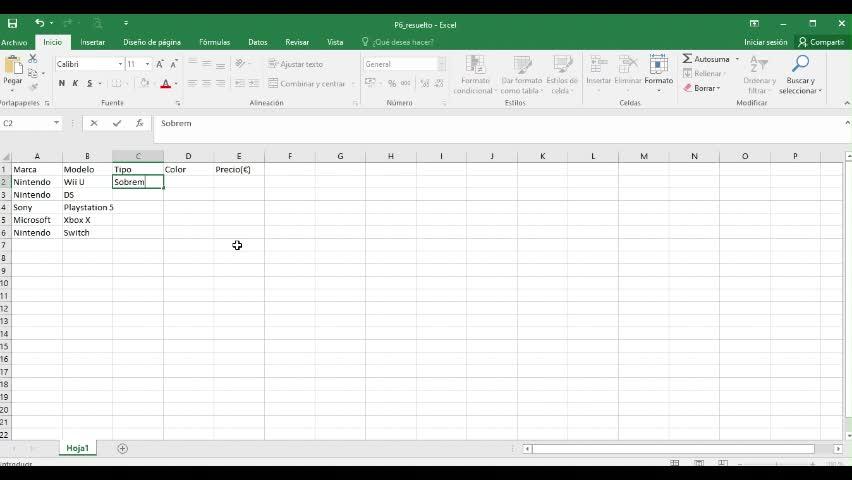This screenshot has height=480, width=852.
Task: Click the Eliminar cells icon
Action: [x=628, y=65]
